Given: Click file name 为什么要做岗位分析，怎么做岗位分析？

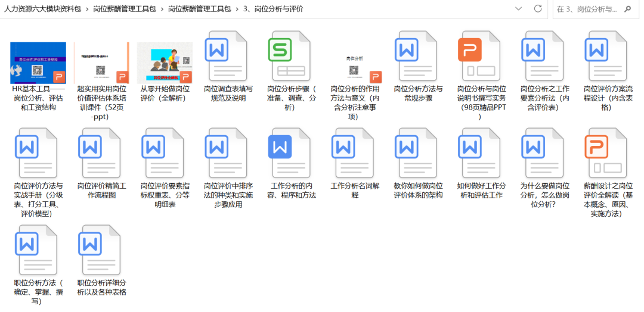Looking at the screenshot, I should [x=544, y=195].
